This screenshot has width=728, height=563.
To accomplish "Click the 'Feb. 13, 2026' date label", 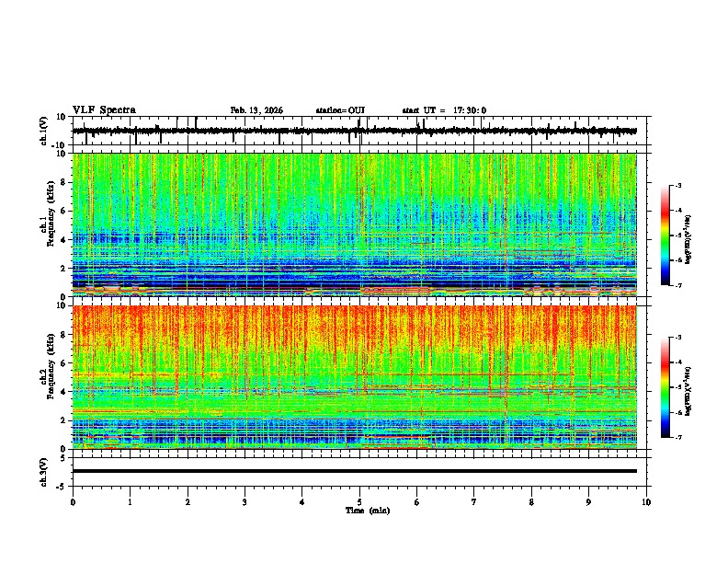I will [x=256, y=110].
